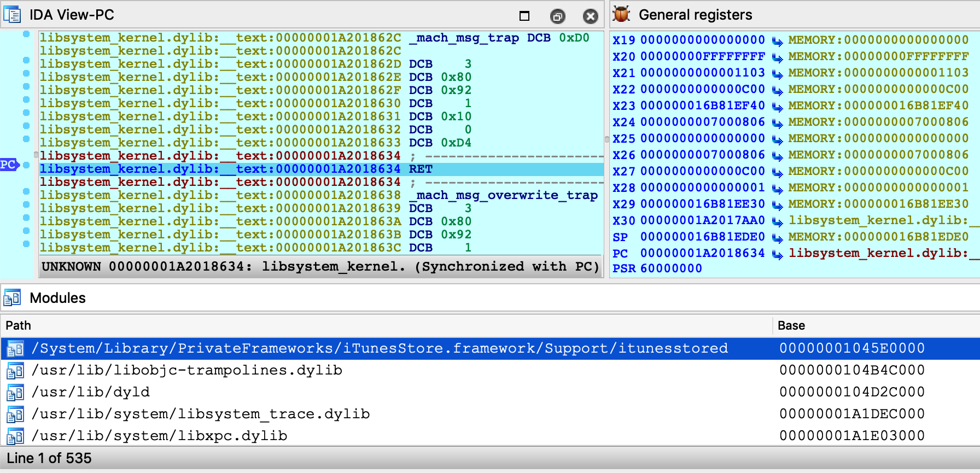Detach IDA View-PC with the float button
Viewport: 980px width, 474px height.
[x=557, y=16]
